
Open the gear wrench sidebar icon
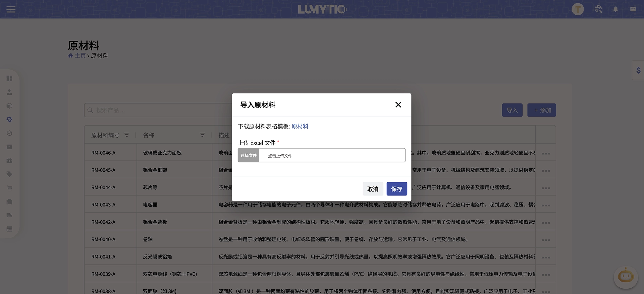pos(9,120)
